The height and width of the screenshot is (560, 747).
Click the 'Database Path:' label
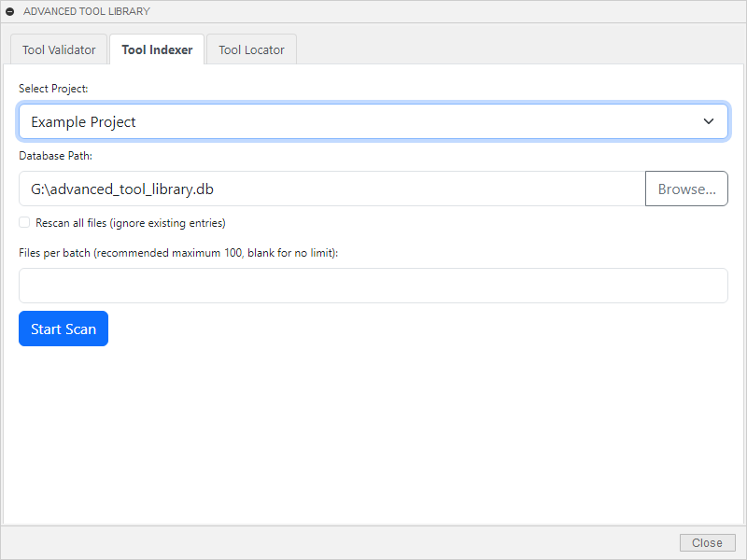[x=55, y=155]
